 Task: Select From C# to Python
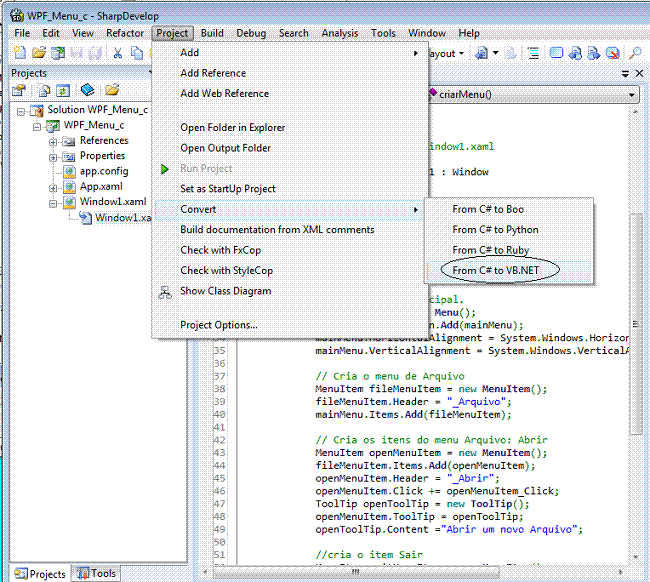pyautogui.click(x=509, y=230)
